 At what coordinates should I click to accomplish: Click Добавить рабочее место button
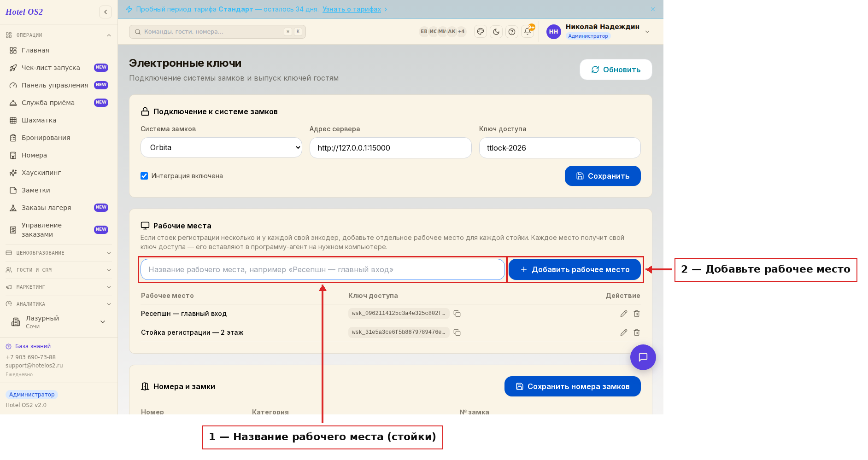[x=575, y=269]
